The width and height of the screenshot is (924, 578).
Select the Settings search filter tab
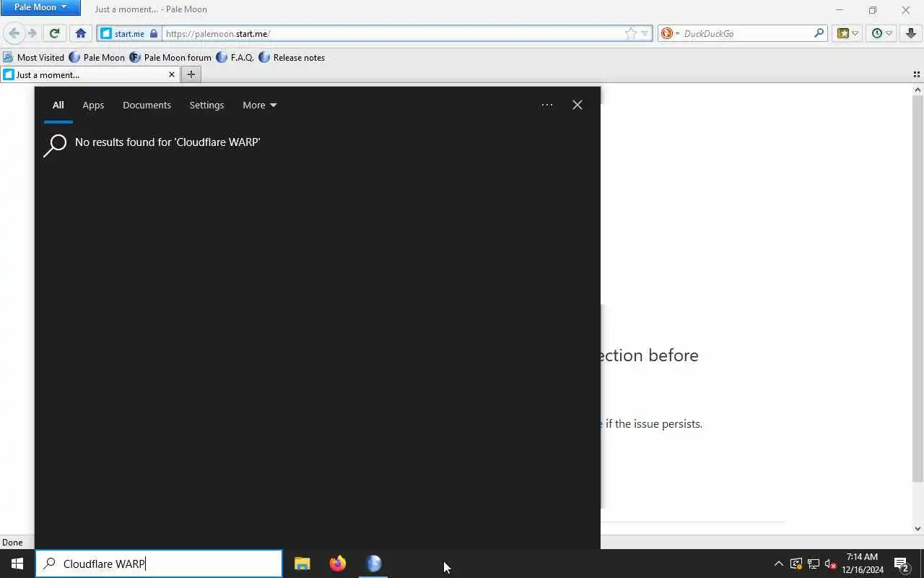(206, 105)
